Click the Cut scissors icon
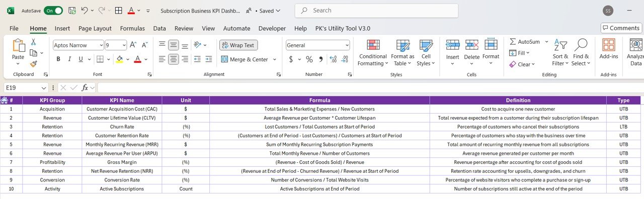644x199 pixels. pyautogui.click(x=33, y=42)
